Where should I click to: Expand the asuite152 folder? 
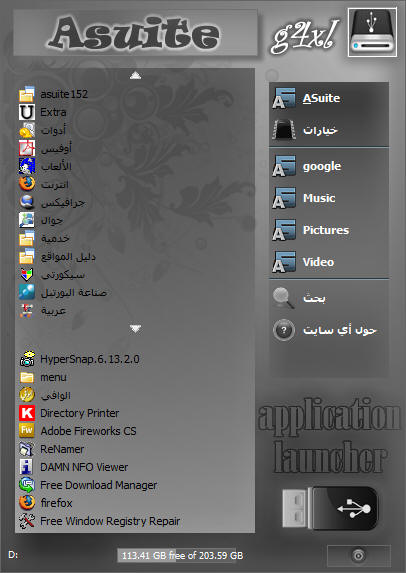pos(53,94)
